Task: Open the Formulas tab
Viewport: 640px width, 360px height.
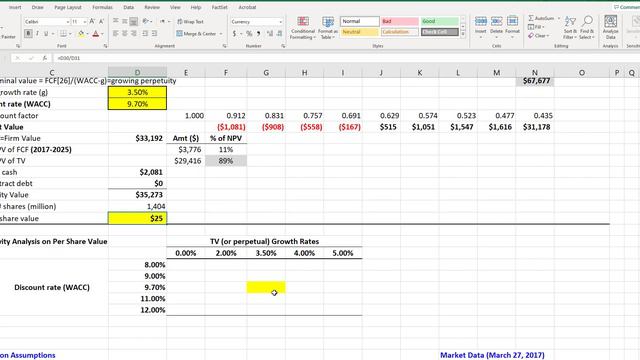Action: pyautogui.click(x=102, y=7)
